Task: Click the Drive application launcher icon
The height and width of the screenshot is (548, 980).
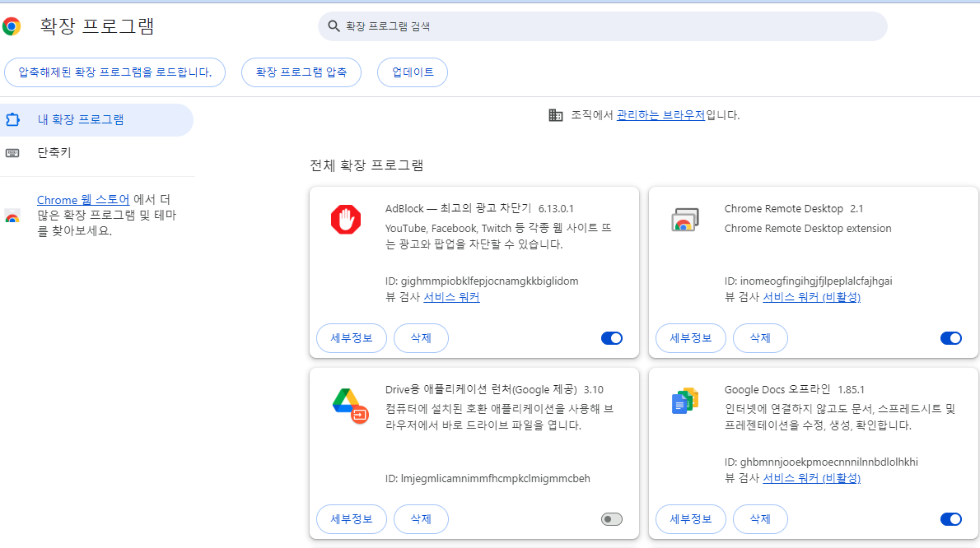Action: (350, 406)
